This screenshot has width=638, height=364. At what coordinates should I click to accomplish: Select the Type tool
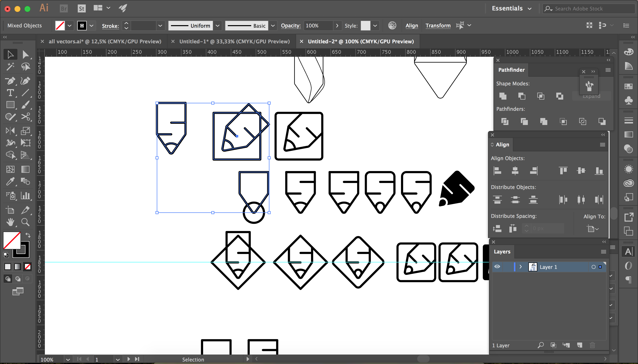click(x=10, y=93)
